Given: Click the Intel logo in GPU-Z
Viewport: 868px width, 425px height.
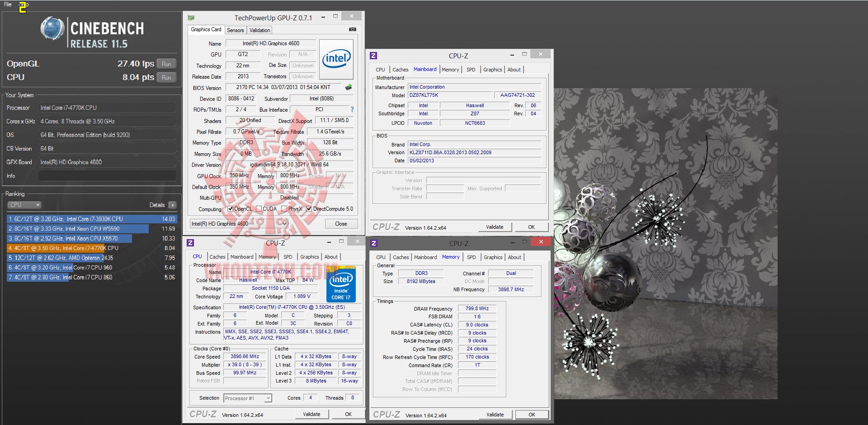Looking at the screenshot, I should click(336, 59).
